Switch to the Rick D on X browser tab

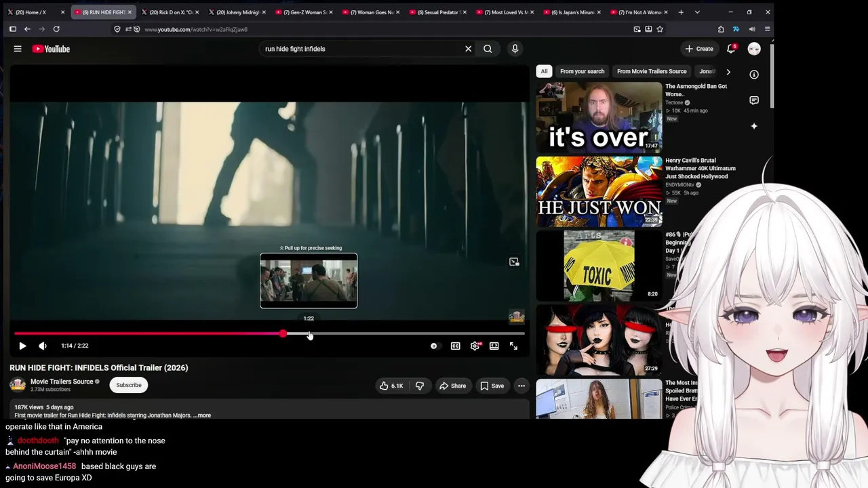point(170,12)
